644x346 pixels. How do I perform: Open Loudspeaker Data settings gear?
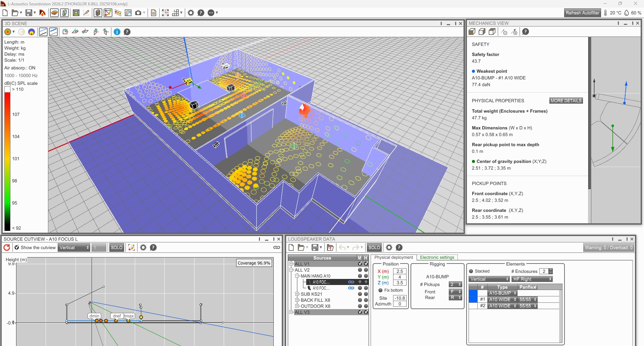point(389,247)
